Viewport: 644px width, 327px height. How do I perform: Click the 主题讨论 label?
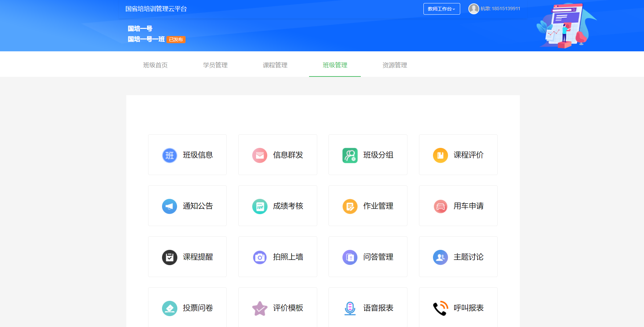(x=468, y=257)
